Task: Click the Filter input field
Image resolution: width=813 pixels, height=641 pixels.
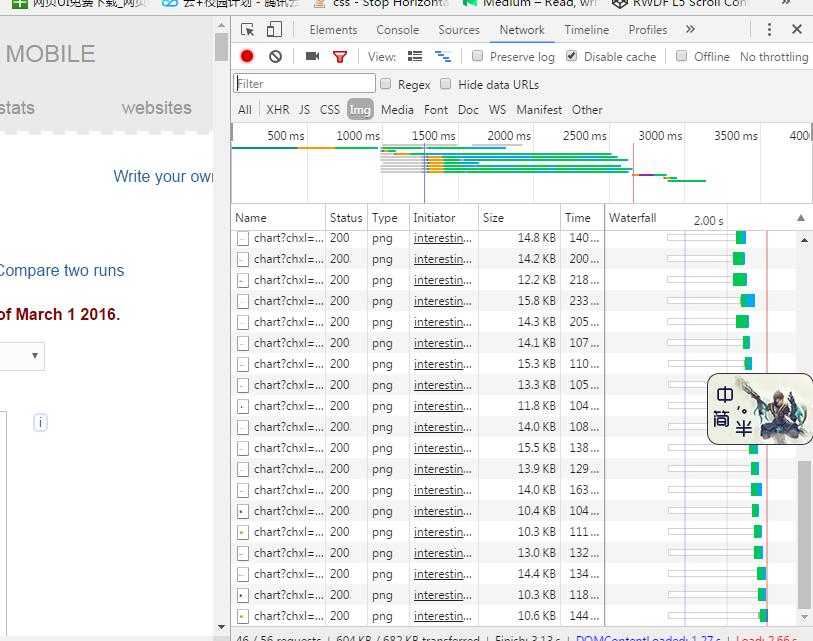Action: (x=304, y=83)
